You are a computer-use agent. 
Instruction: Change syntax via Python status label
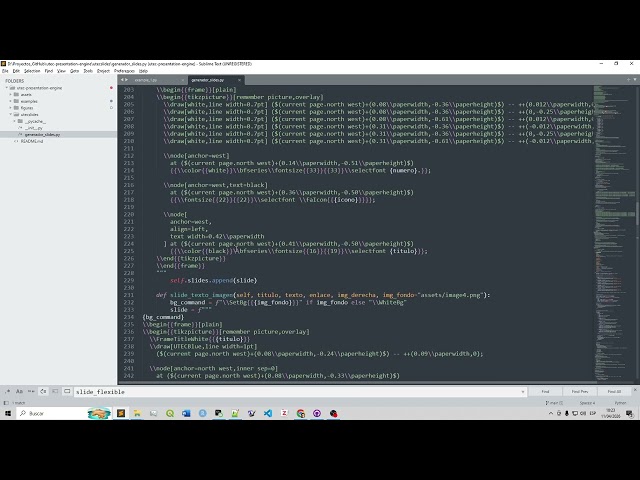[x=620, y=403]
